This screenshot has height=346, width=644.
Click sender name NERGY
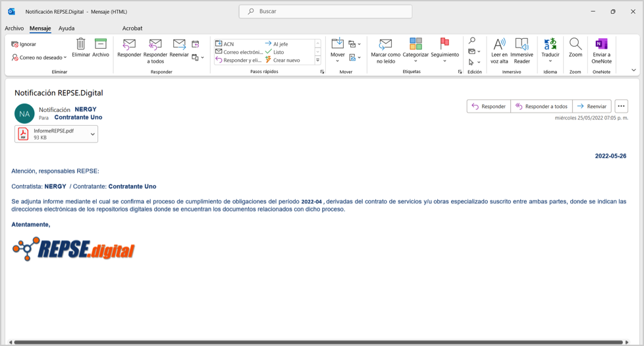(x=86, y=109)
